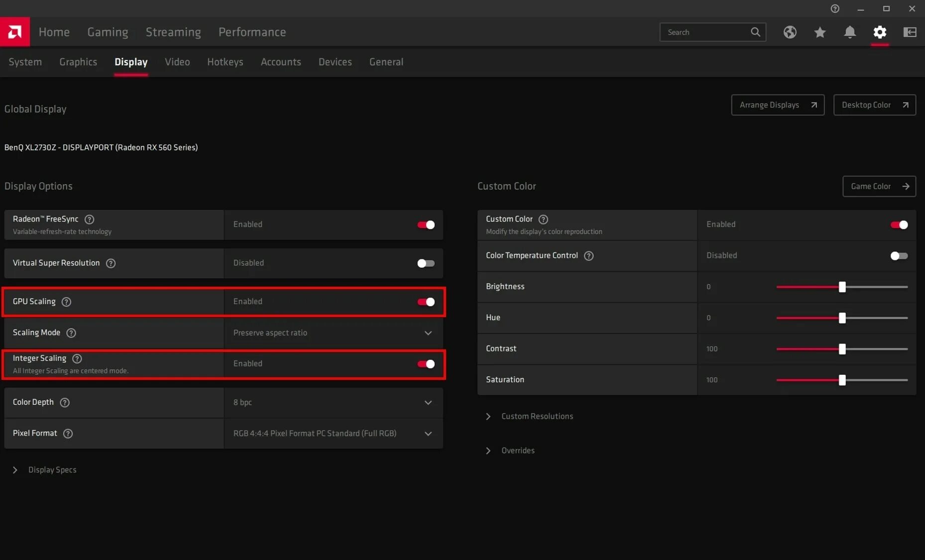Show Pixel Format help icon
This screenshot has width=925, height=560.
68,434
